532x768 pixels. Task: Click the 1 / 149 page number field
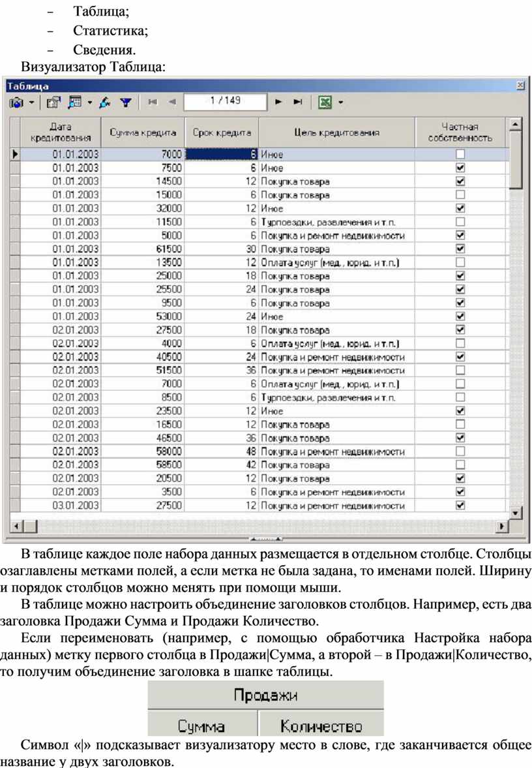(x=225, y=101)
